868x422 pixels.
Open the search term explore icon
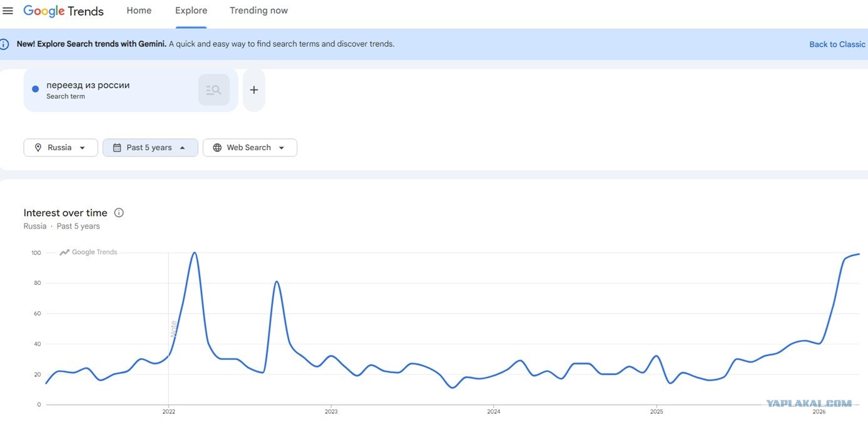click(x=213, y=90)
